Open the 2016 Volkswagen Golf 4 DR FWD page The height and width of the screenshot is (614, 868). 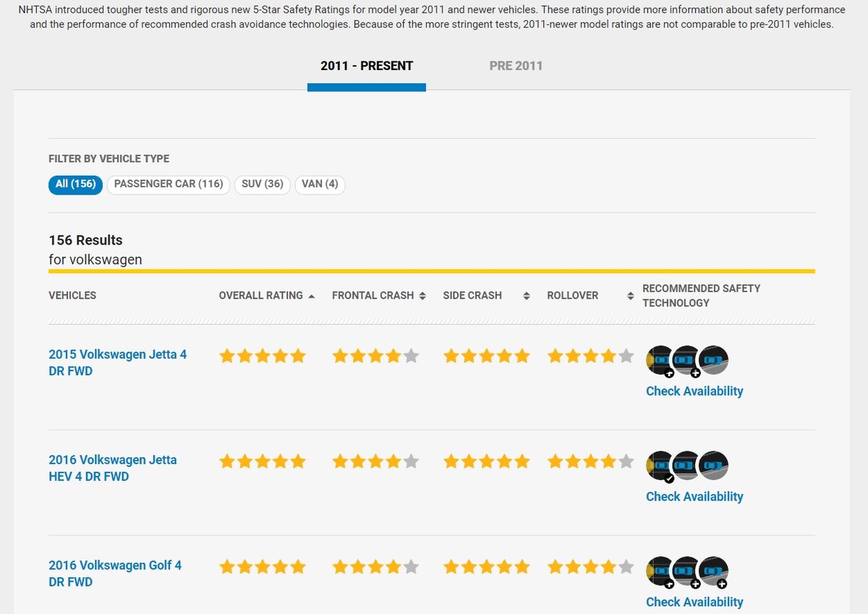point(115,574)
